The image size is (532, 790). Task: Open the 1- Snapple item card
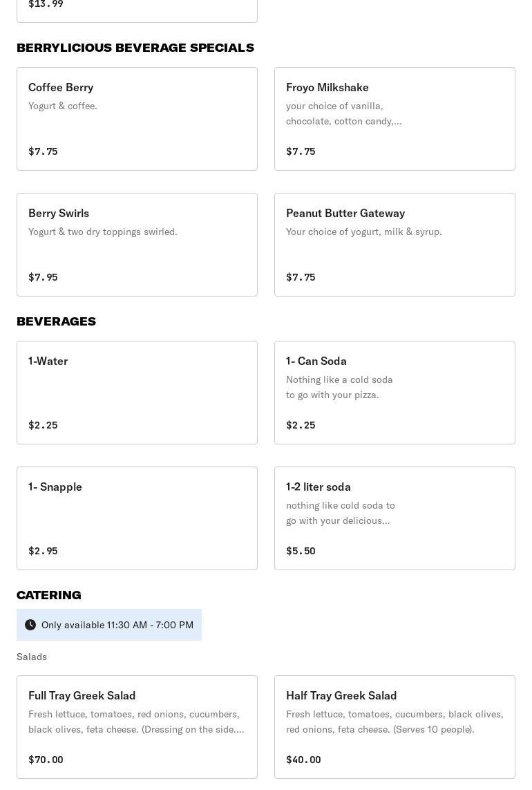(x=137, y=518)
